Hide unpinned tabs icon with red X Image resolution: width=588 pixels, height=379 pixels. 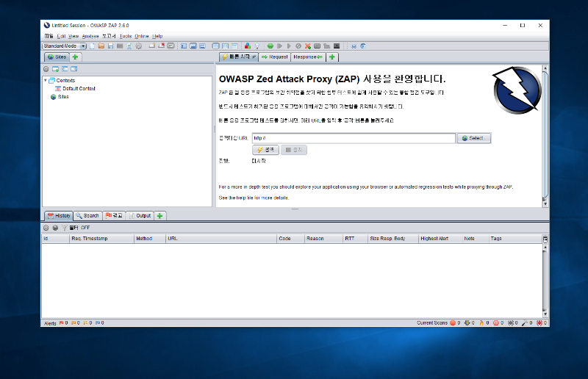point(161,46)
